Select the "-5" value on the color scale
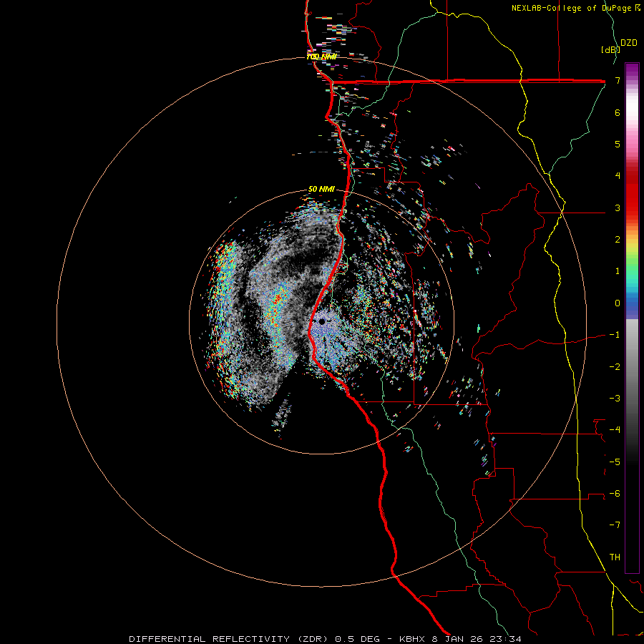 [615, 462]
